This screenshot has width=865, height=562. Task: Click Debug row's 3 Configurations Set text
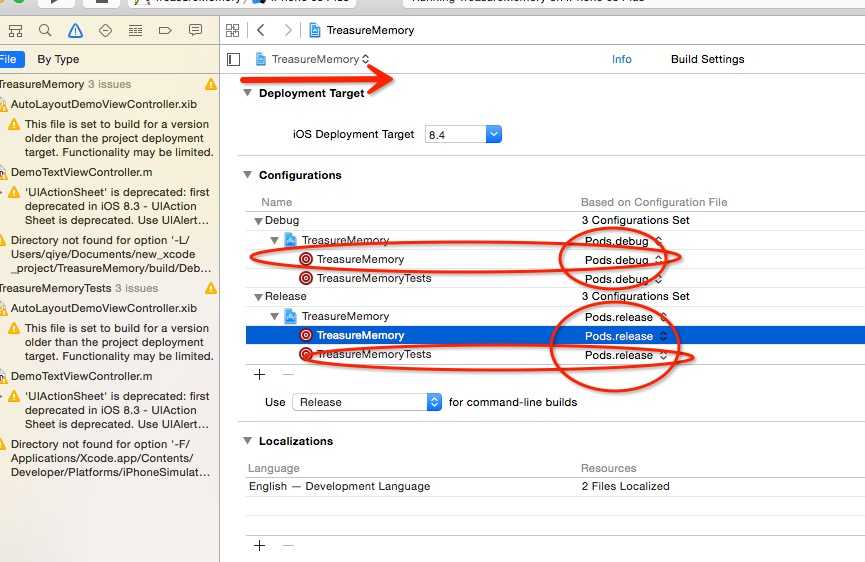pos(636,221)
